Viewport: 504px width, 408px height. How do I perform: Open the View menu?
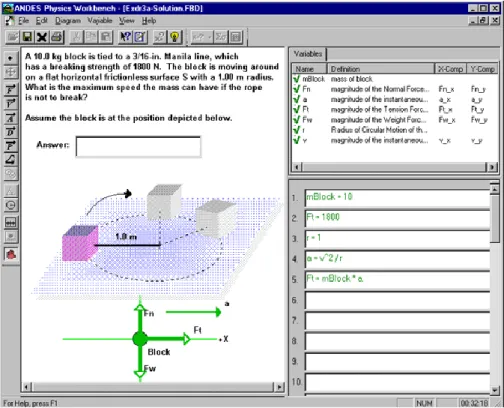127,21
